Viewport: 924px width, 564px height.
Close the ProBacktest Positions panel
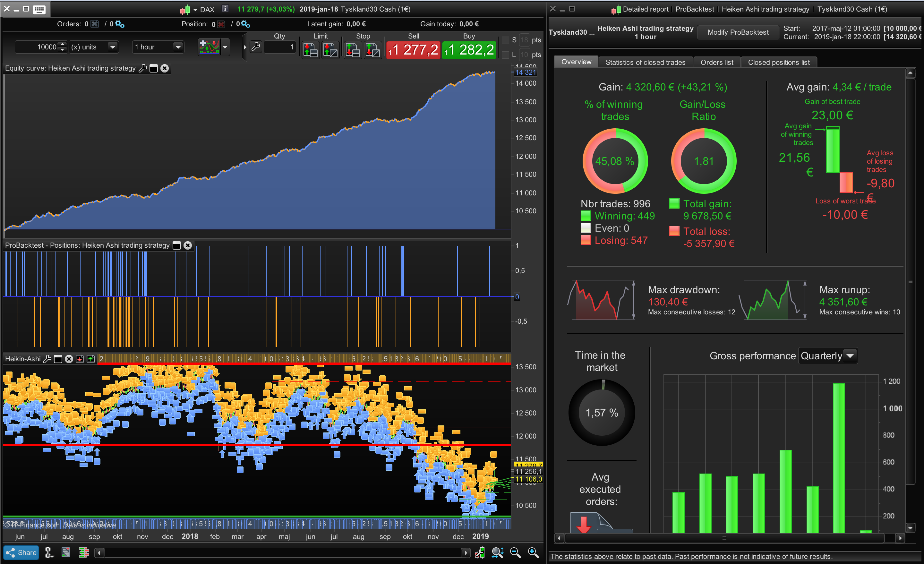(187, 245)
